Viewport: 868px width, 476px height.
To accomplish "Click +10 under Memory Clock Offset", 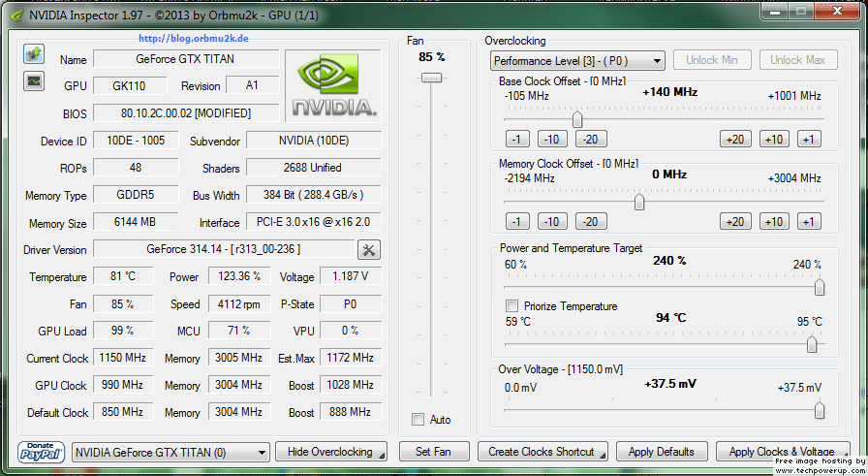I will (x=774, y=222).
